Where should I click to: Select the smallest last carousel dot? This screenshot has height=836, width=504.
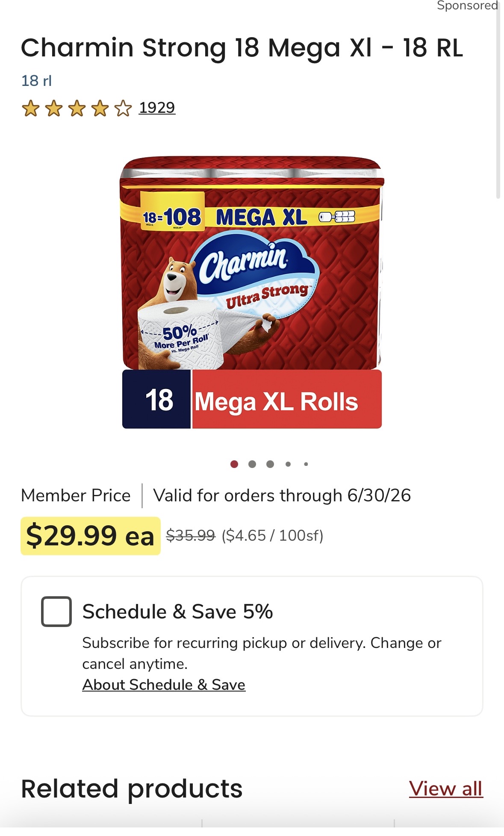tap(306, 464)
